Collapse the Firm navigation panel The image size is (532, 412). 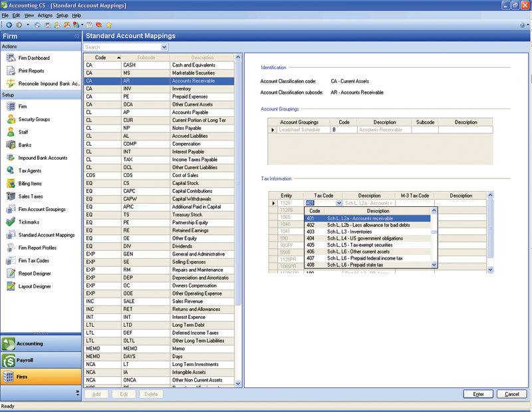[76, 36]
